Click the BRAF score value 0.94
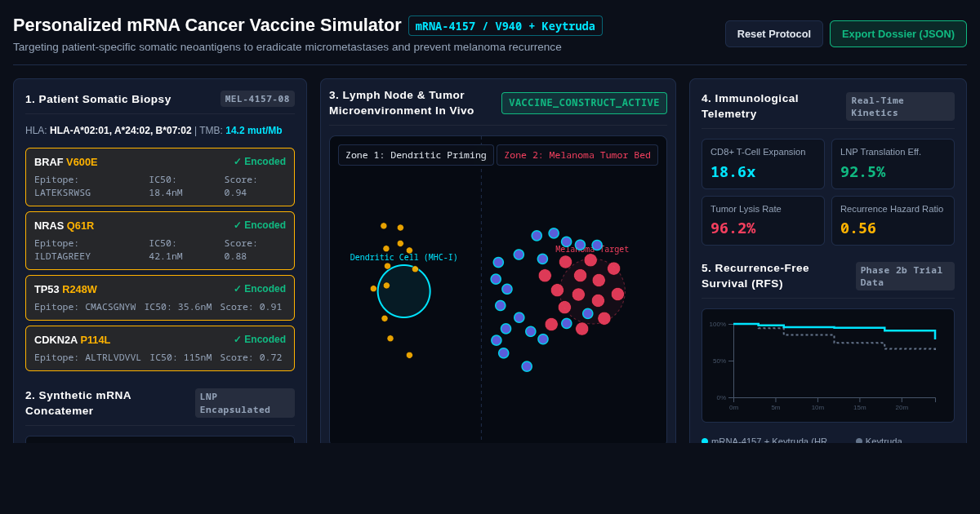 [235, 193]
